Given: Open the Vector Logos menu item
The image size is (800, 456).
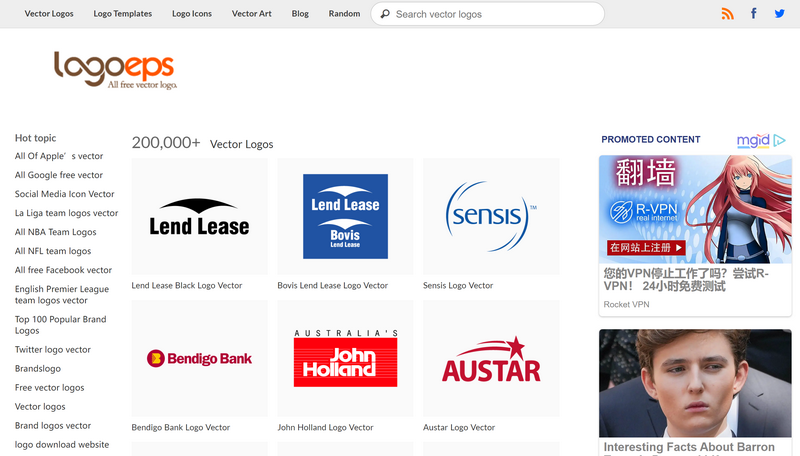Looking at the screenshot, I should [x=49, y=14].
